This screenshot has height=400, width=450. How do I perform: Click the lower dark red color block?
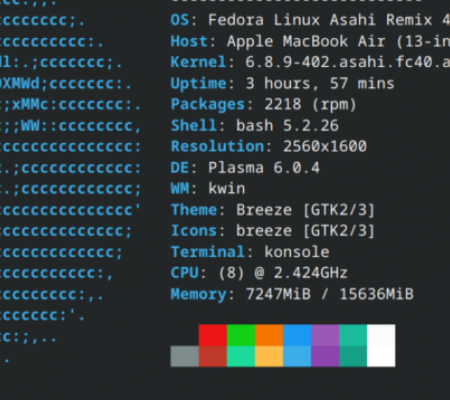[x=213, y=356]
